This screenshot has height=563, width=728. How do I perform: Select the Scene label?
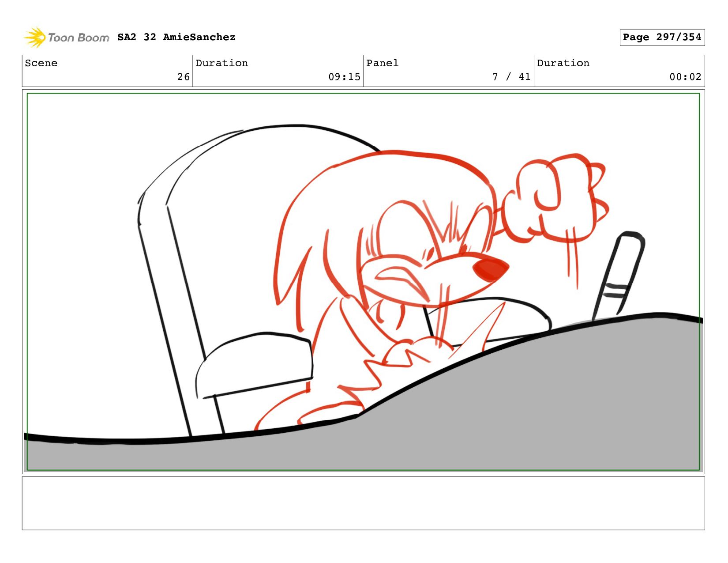tap(41, 63)
